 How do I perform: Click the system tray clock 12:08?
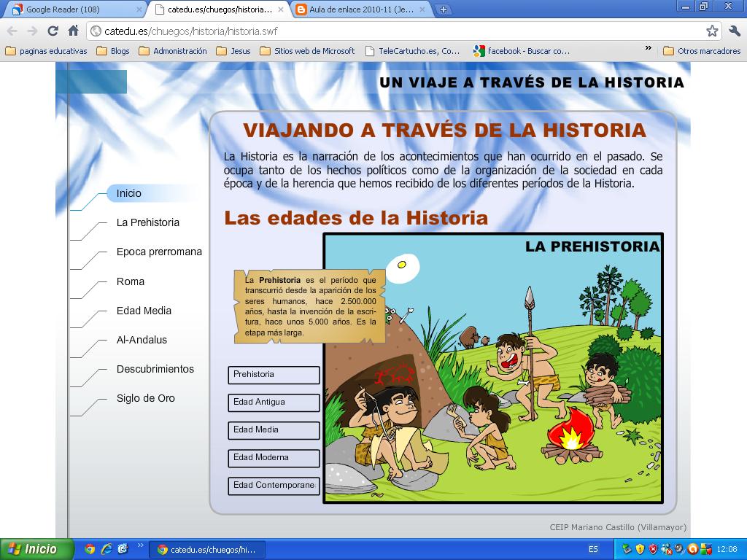point(727,549)
